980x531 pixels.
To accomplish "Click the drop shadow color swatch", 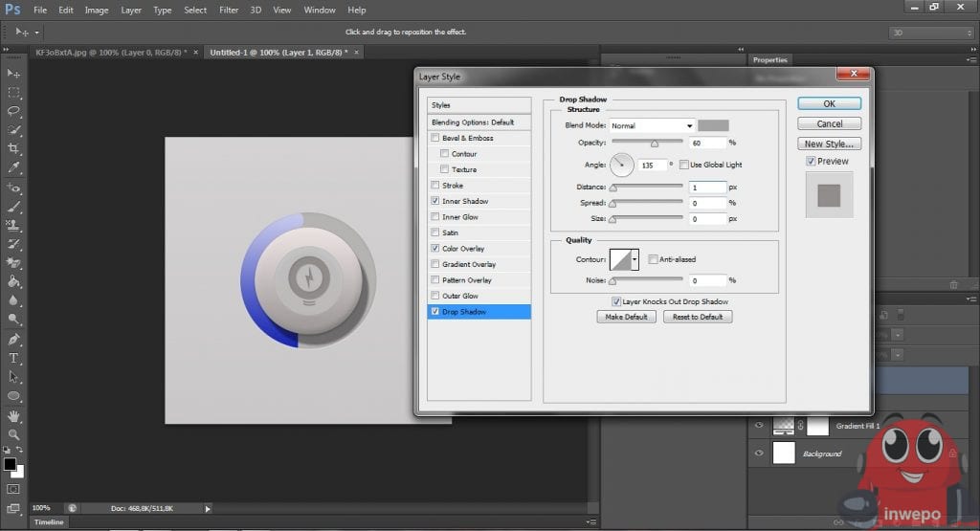I will (x=713, y=125).
